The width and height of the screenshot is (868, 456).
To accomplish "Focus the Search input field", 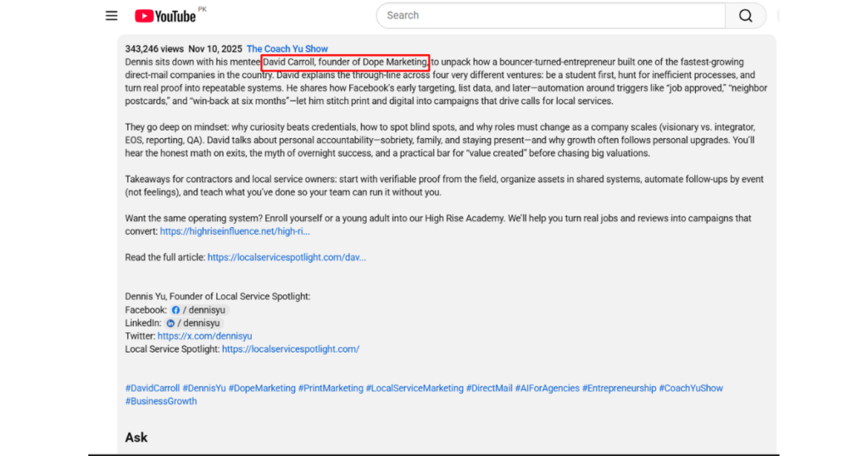I will coord(551,15).
